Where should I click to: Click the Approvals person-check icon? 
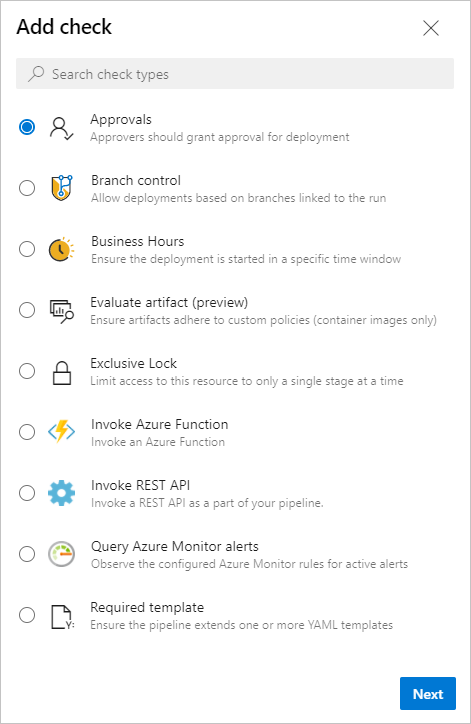(61, 128)
